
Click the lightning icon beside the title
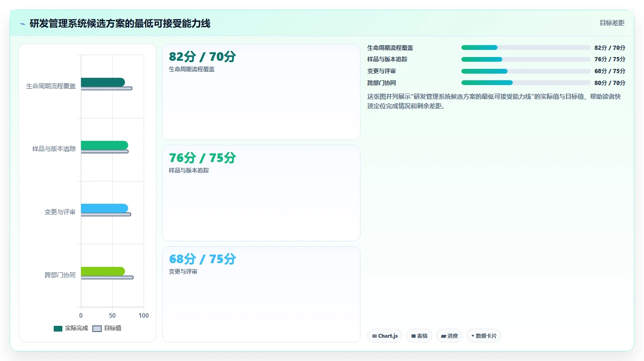[22, 24]
